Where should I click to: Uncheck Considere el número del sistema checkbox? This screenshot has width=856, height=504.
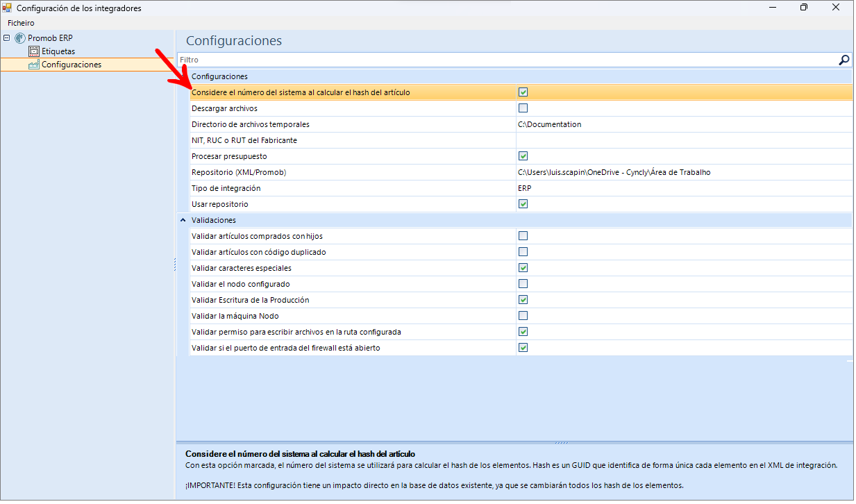523,92
